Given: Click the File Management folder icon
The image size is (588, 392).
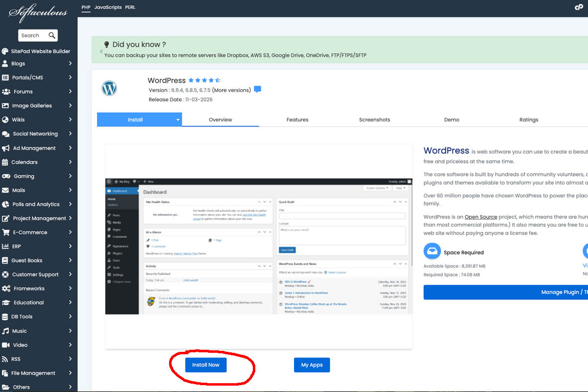Looking at the screenshot, I should click(x=5, y=373).
